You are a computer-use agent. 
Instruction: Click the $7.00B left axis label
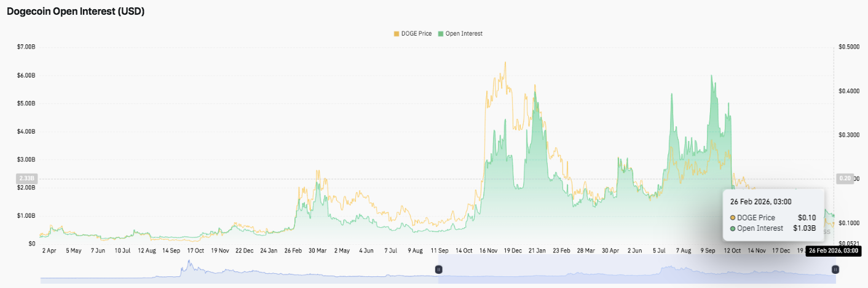27,47
